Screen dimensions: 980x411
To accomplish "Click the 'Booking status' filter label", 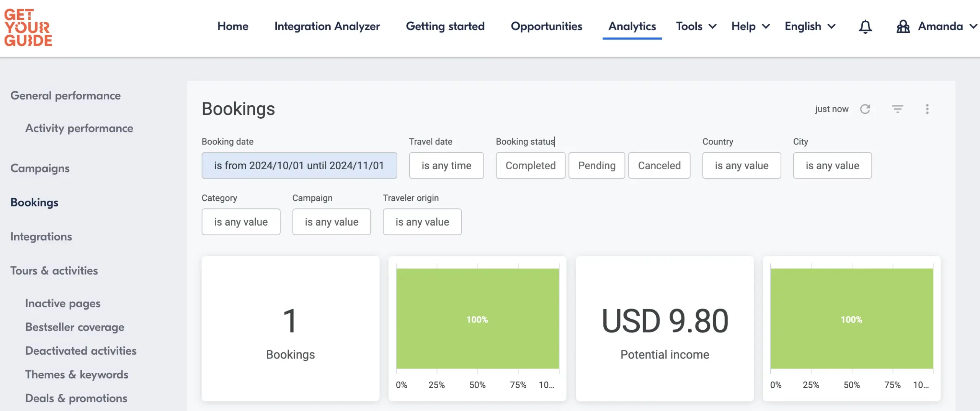I will [x=525, y=142].
